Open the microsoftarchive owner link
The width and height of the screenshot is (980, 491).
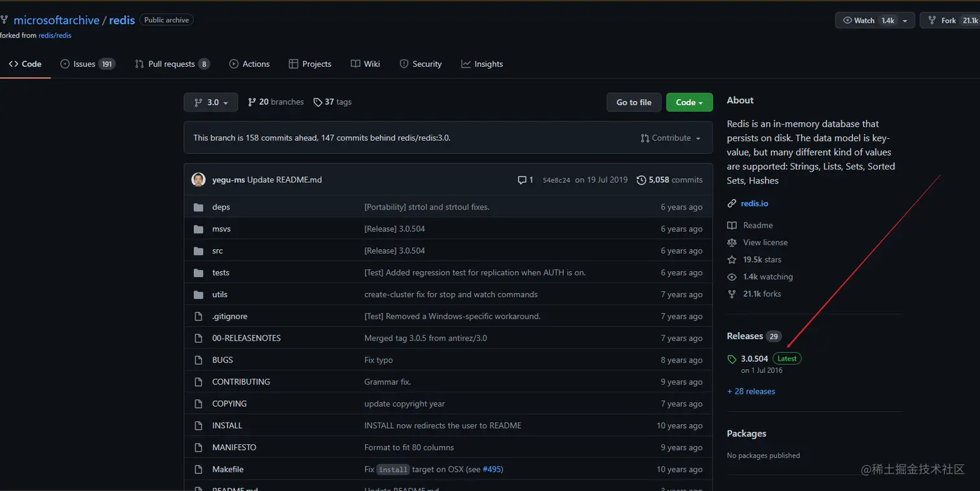(56, 20)
